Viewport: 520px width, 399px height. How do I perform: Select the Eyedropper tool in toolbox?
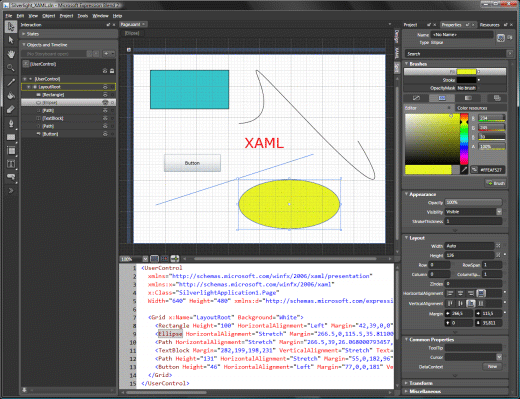pyautogui.click(x=11, y=82)
